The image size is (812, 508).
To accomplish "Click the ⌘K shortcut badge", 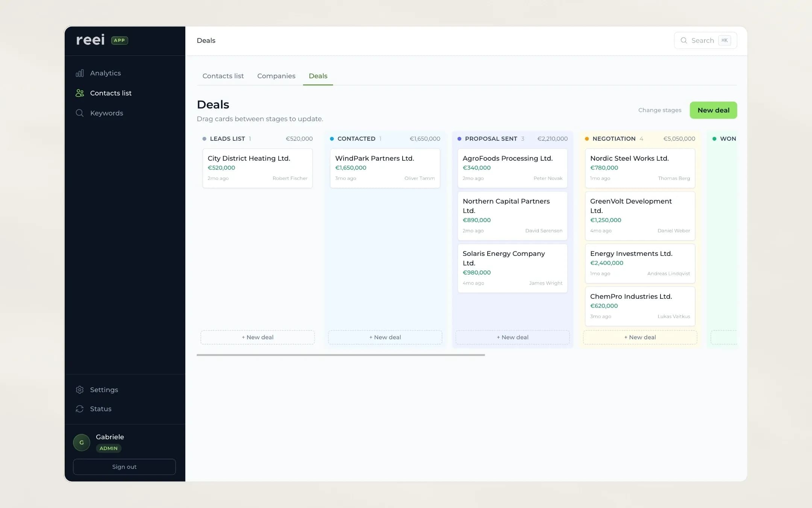I will tap(724, 40).
